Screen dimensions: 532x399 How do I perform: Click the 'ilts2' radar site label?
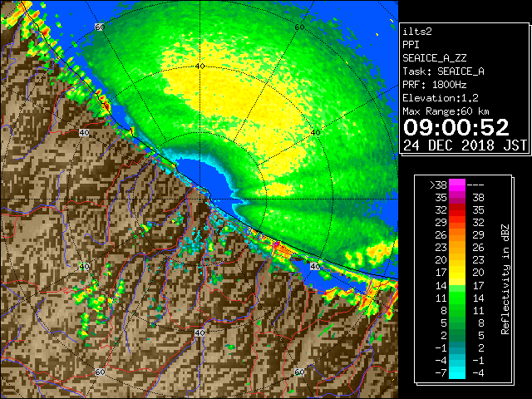click(417, 32)
